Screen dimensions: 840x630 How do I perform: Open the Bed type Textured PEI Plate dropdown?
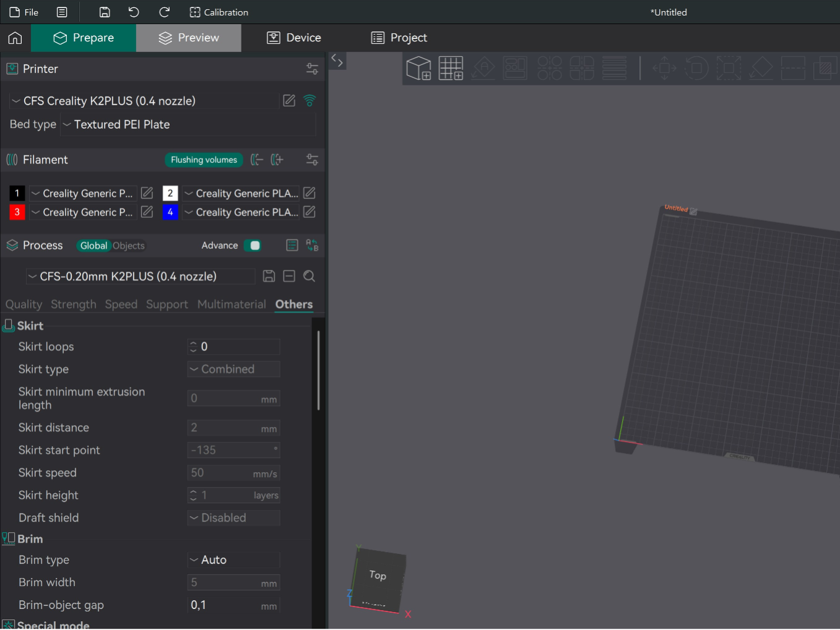(x=188, y=124)
